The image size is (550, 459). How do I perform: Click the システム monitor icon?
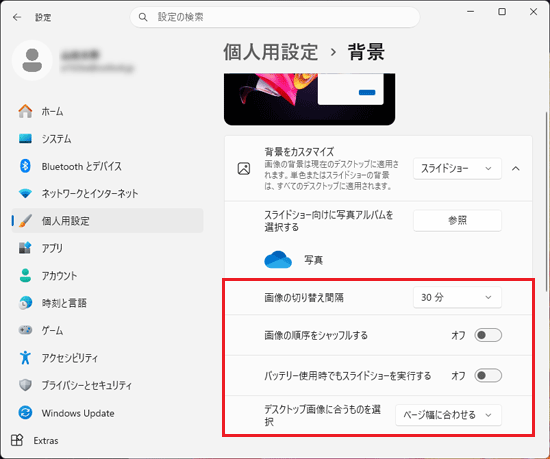[x=25, y=139]
